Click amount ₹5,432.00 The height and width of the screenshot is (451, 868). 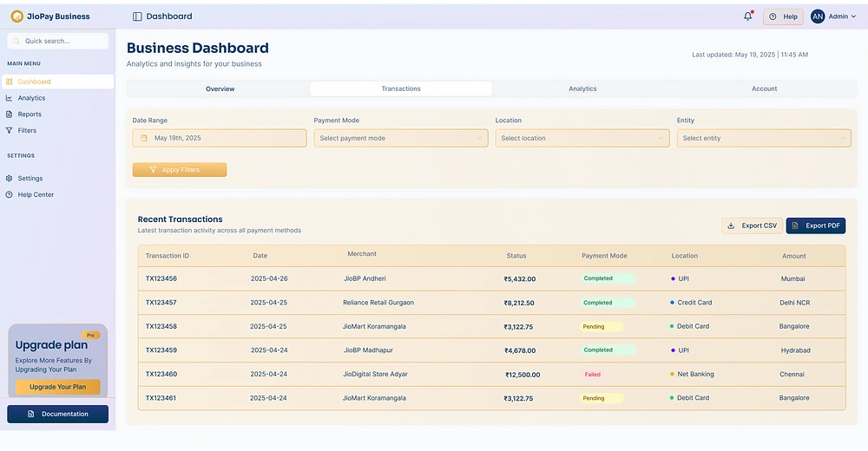[520, 279]
